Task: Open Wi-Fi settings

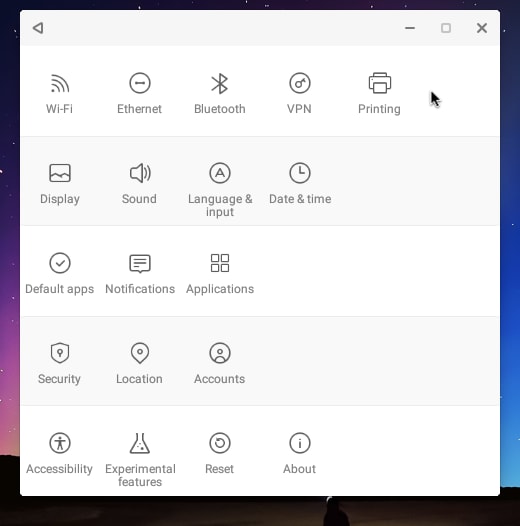Action: pyautogui.click(x=60, y=93)
